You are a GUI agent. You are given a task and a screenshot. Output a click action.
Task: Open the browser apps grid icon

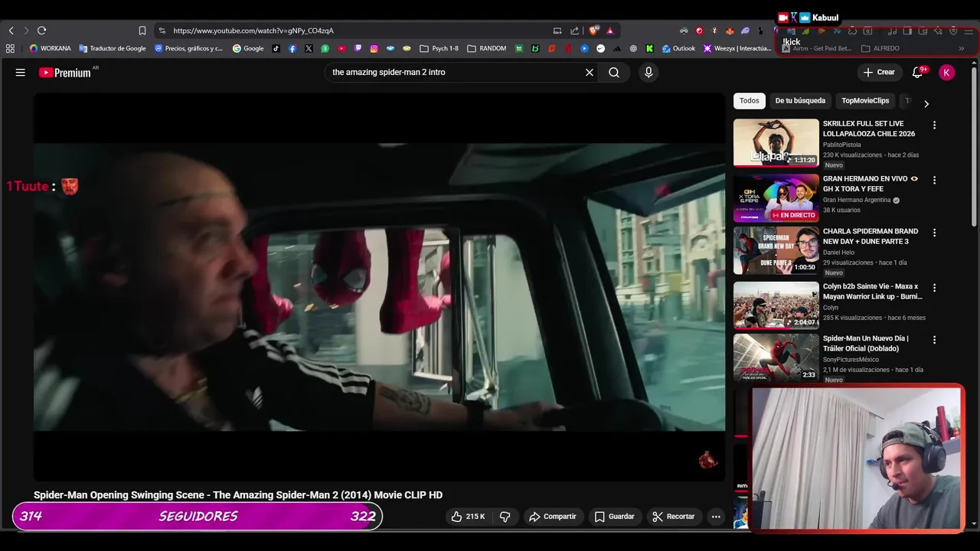[x=10, y=48]
